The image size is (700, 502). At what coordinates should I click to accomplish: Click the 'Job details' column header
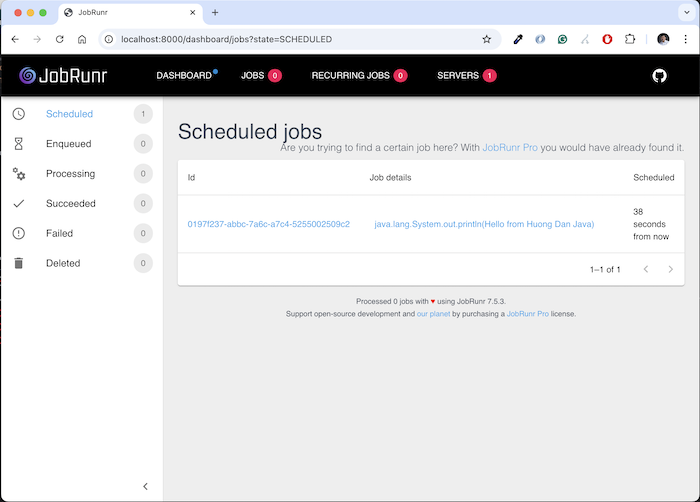pyautogui.click(x=390, y=178)
